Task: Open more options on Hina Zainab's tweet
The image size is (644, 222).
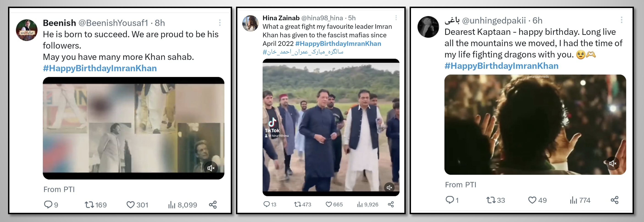Action: pos(396,18)
